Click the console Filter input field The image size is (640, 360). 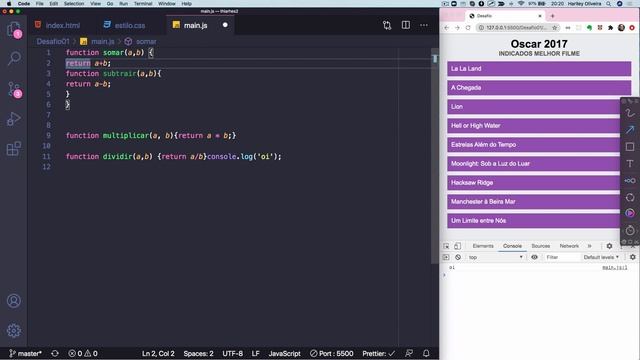pyautogui.click(x=562, y=257)
